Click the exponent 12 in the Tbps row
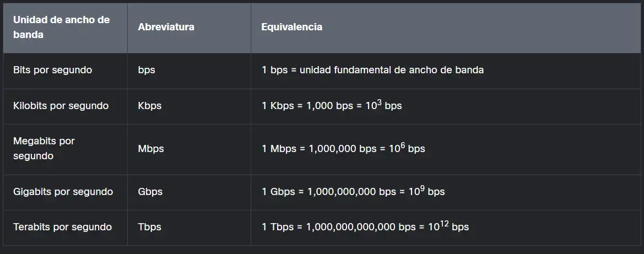 click(x=445, y=224)
